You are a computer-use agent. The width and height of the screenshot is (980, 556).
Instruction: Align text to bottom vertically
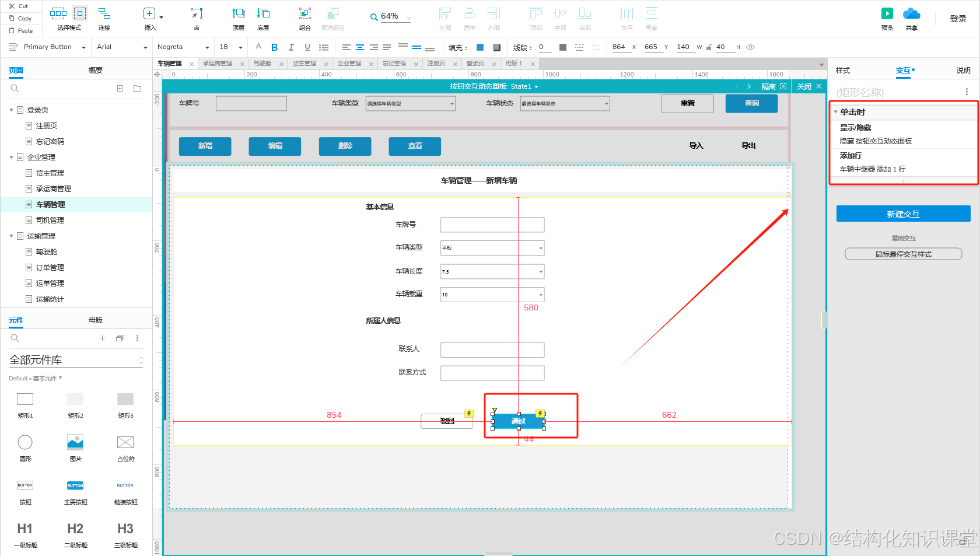coord(430,48)
